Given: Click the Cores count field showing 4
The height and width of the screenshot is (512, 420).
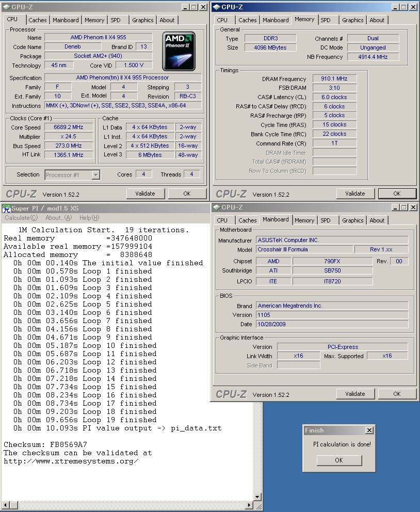Looking at the screenshot, I should click(x=143, y=174).
